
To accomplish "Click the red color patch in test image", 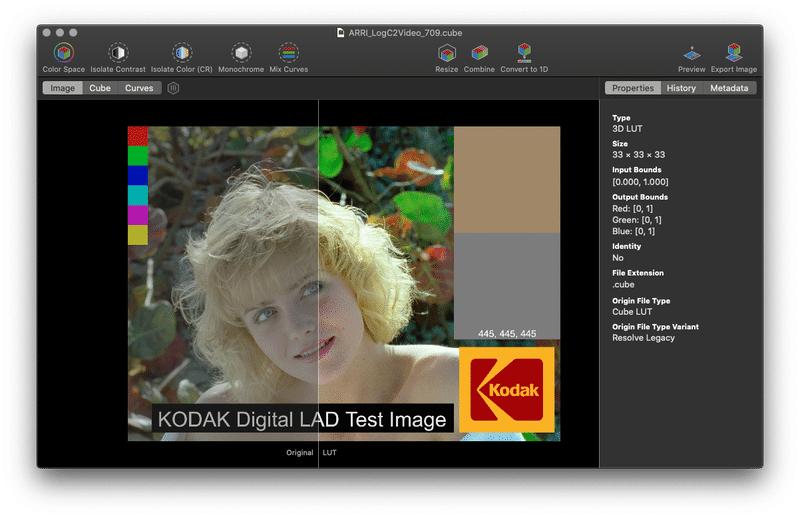I will (138, 136).
